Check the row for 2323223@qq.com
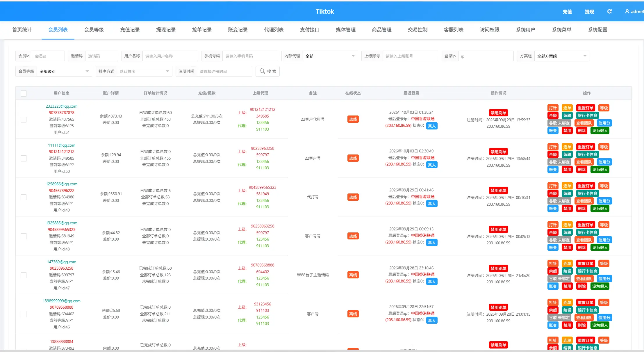Image resolution: width=644 pixels, height=352 pixels. click(x=24, y=120)
